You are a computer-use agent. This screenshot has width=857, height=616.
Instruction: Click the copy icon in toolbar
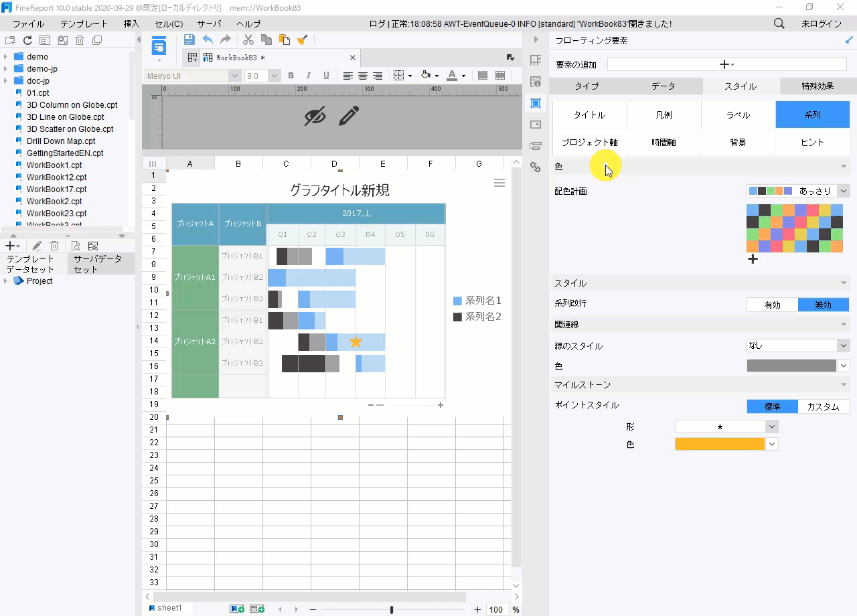(266, 40)
